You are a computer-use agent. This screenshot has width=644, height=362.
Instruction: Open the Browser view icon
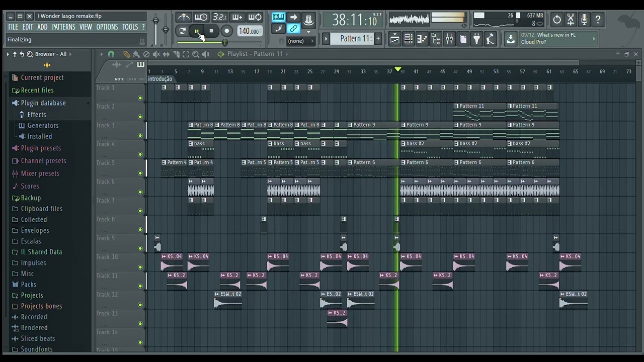tap(436, 39)
